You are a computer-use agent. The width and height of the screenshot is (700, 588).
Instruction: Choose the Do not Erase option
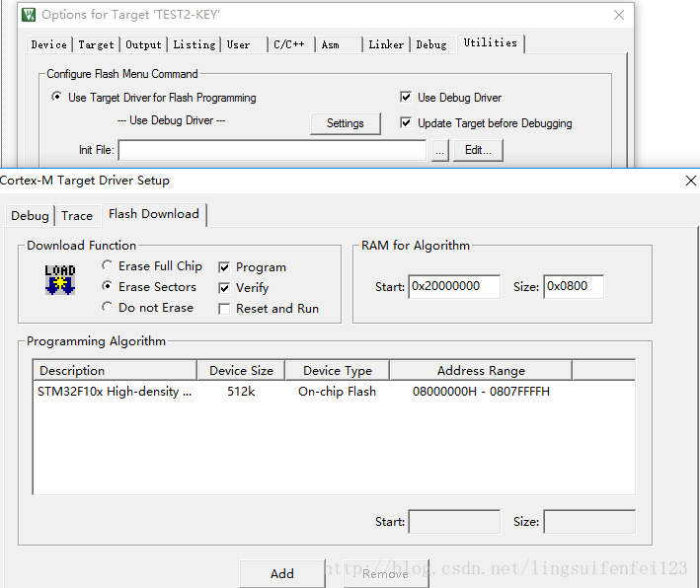[x=148, y=308]
